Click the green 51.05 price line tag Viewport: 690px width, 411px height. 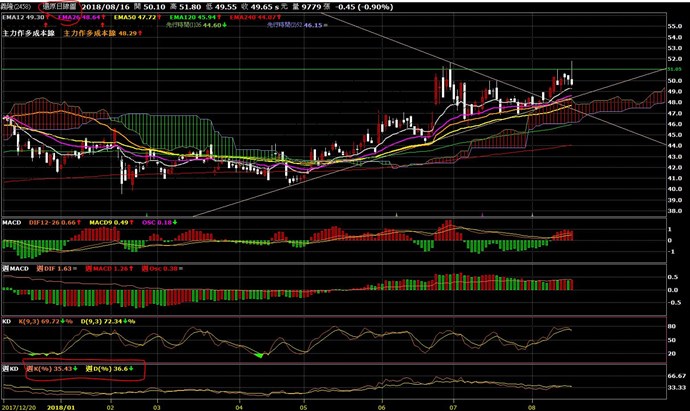(674, 69)
